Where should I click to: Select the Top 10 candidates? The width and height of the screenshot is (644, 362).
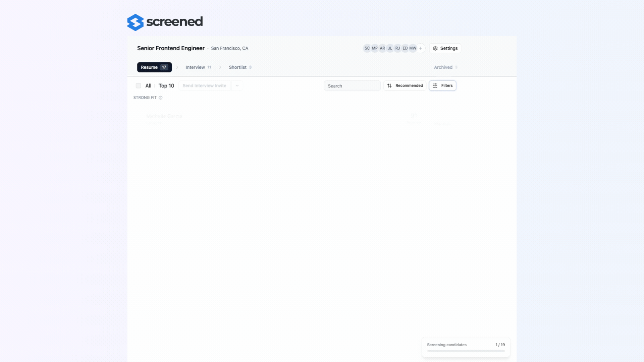click(166, 86)
